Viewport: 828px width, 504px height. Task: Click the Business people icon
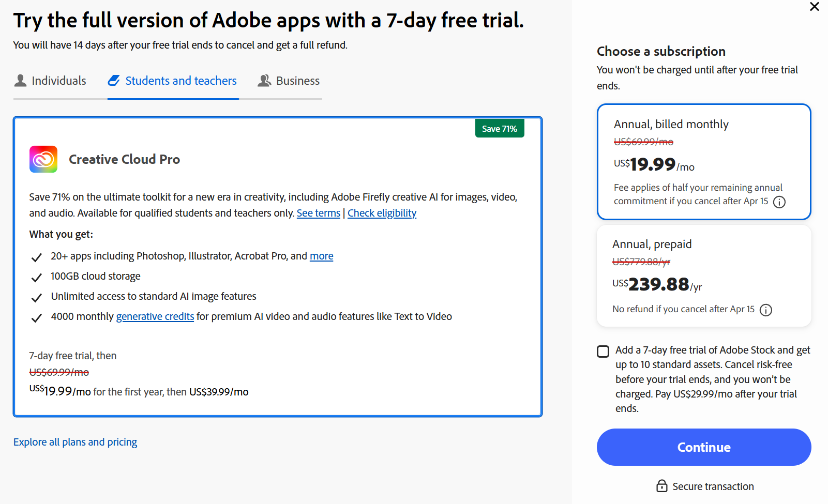pyautogui.click(x=264, y=81)
